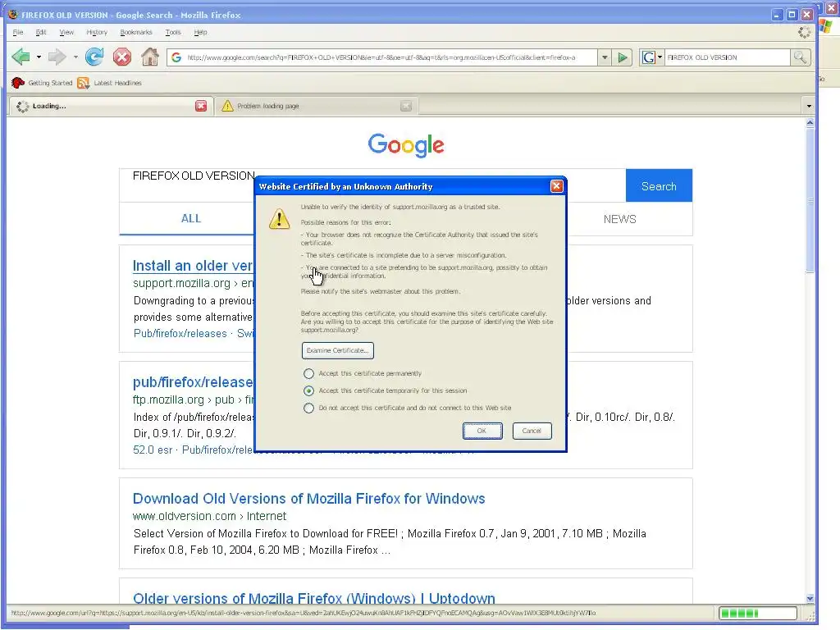
Task: Open the File menu
Action: coord(18,32)
